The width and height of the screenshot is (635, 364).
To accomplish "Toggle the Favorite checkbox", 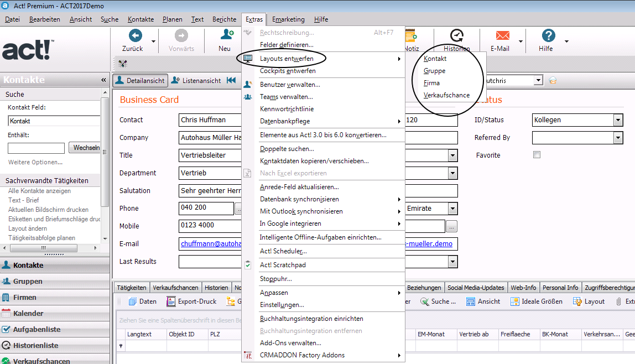I will [x=537, y=155].
